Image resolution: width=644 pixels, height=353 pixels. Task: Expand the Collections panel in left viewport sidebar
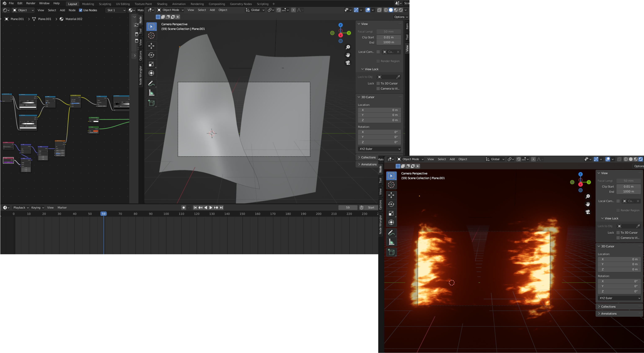tap(368, 157)
